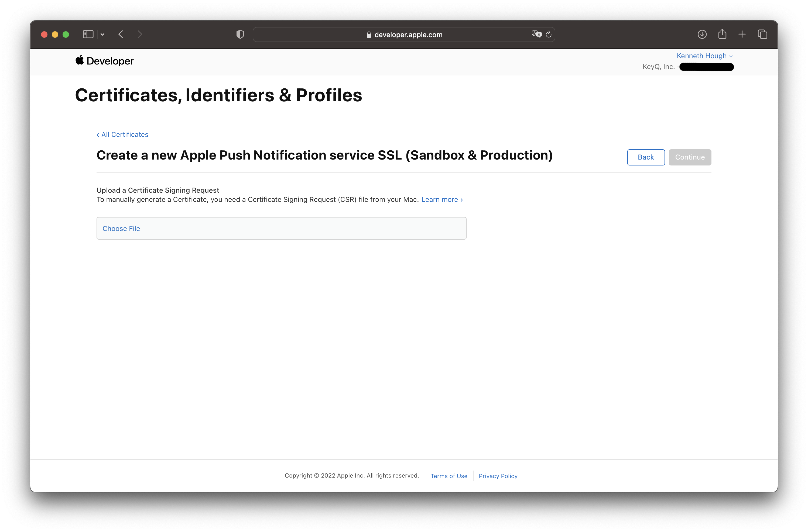
Task: Toggle the Safari sidebar
Action: tap(88, 34)
